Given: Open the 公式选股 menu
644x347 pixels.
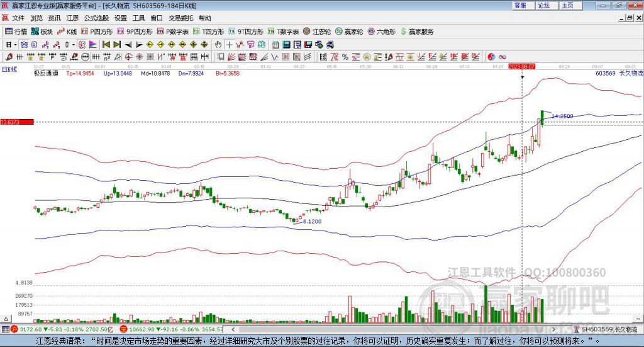Looking at the screenshot, I should tap(96, 18).
